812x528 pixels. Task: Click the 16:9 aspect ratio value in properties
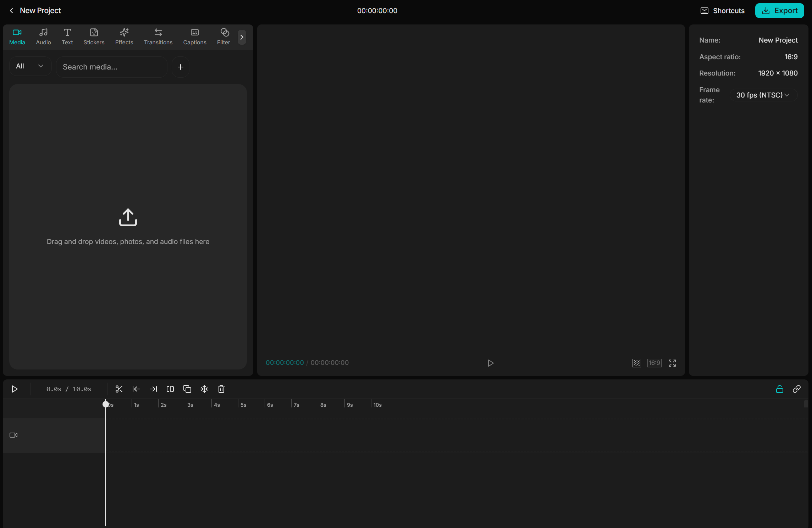(791, 57)
